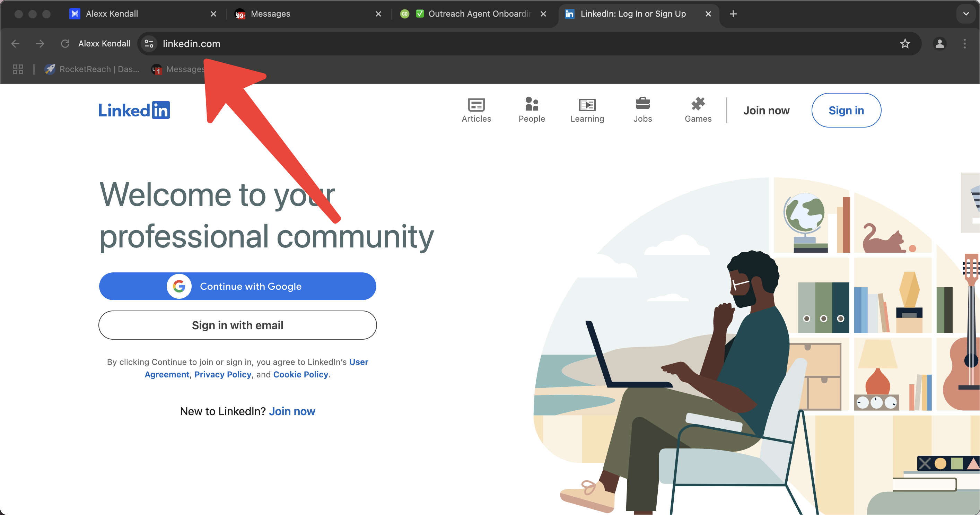Screen dimensions: 980x515
Task: Go back to previous page
Action: (15, 44)
